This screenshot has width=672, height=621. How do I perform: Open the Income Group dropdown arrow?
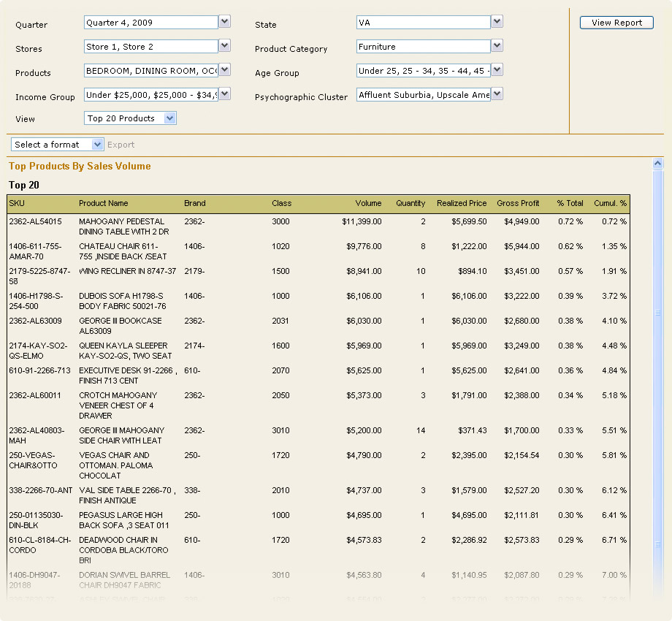point(224,96)
